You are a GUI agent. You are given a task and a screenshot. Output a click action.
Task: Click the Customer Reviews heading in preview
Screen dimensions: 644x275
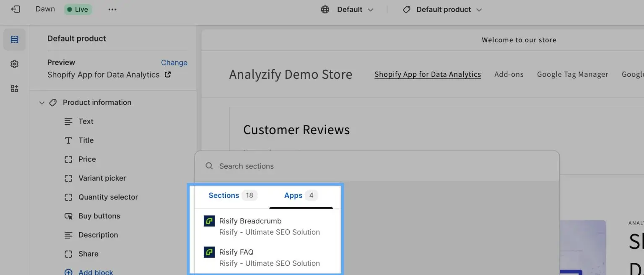click(x=296, y=130)
